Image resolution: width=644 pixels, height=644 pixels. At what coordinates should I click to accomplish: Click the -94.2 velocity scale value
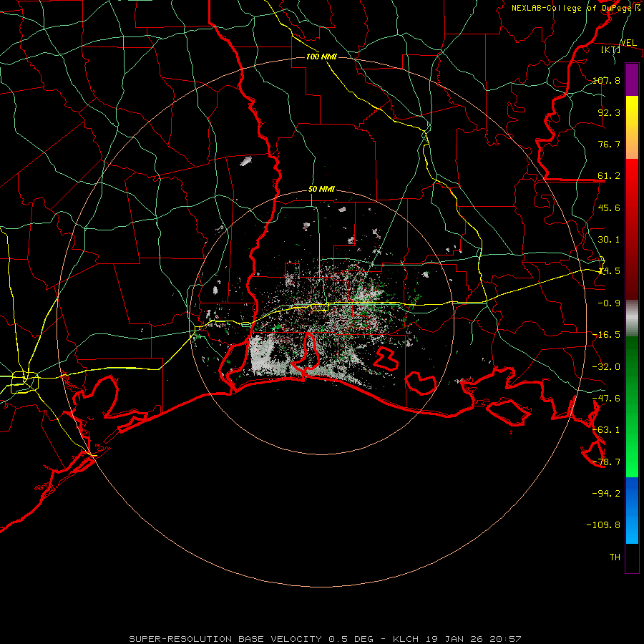(607, 494)
